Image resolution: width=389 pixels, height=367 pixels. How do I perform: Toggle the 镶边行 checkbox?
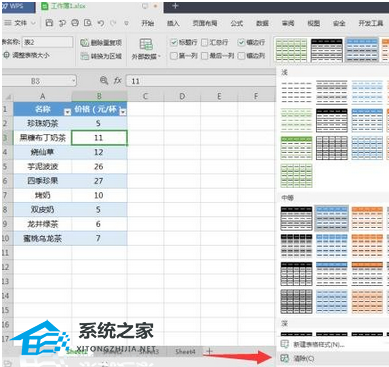pyautogui.click(x=241, y=42)
